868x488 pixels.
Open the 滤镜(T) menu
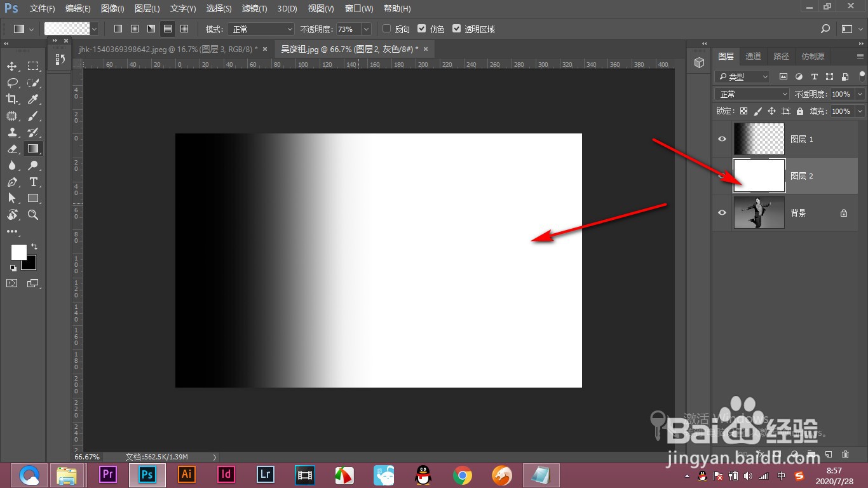point(255,9)
